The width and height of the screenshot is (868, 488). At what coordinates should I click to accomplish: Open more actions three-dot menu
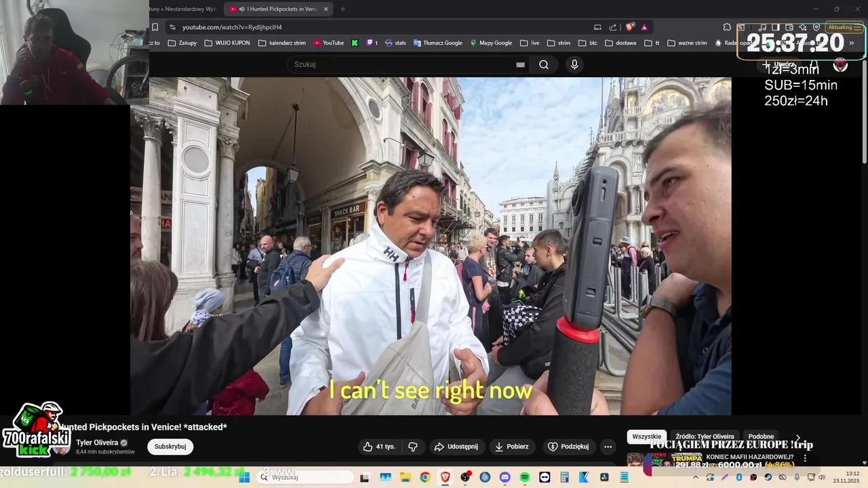pos(608,447)
